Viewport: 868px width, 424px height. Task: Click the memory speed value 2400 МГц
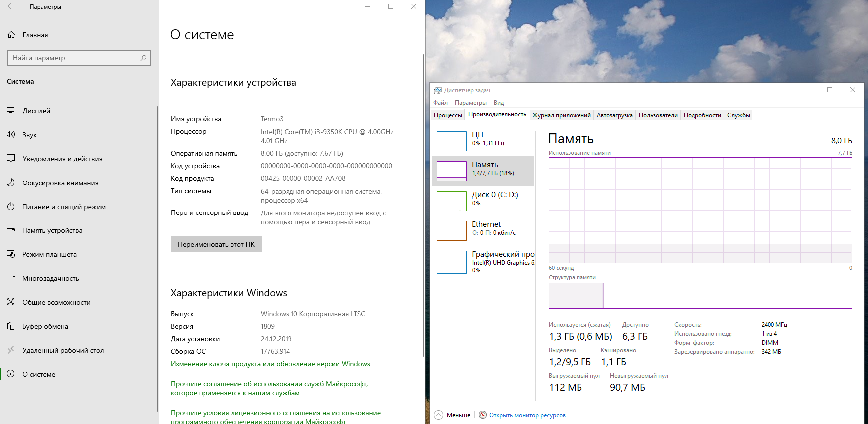tap(774, 325)
